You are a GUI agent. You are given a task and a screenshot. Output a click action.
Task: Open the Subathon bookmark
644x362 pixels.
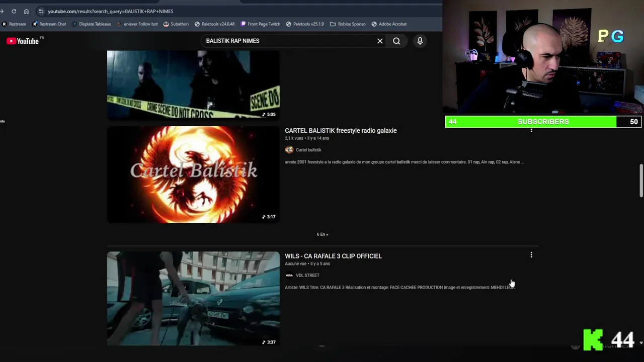176,24
